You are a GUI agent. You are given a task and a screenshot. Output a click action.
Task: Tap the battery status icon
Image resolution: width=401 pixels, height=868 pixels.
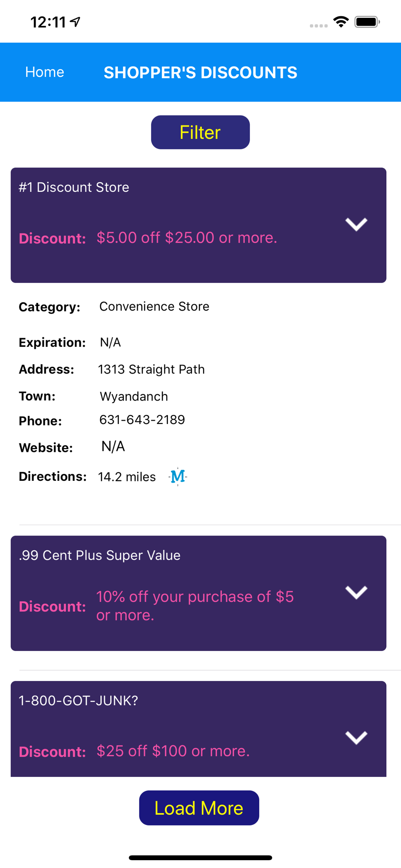pos(367,22)
